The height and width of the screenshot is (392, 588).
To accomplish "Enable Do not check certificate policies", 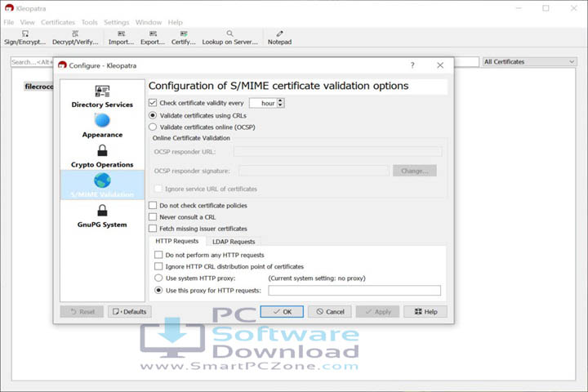I will [x=153, y=206].
